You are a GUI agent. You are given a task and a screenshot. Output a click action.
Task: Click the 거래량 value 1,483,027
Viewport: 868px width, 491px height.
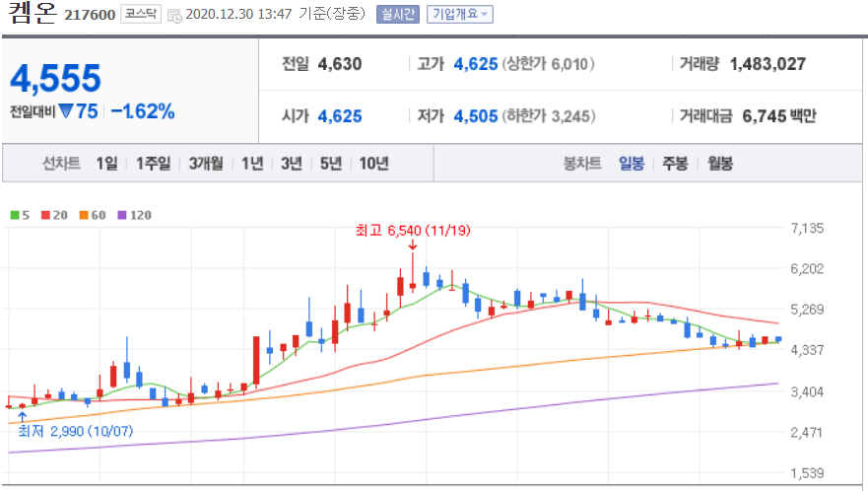click(768, 64)
